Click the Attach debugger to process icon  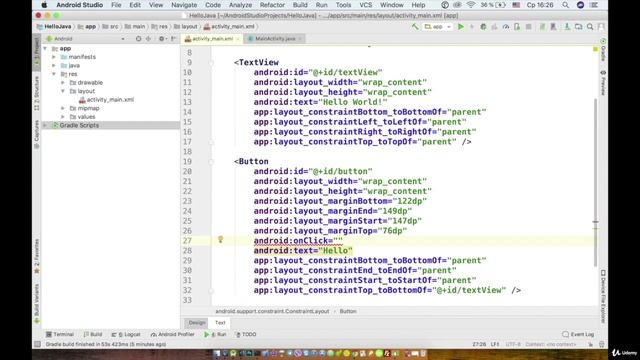[517, 27]
